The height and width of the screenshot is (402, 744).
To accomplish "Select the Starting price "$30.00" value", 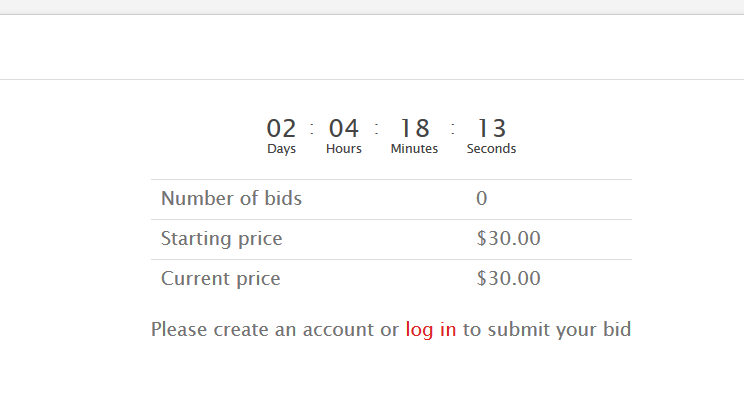I will (x=509, y=239).
